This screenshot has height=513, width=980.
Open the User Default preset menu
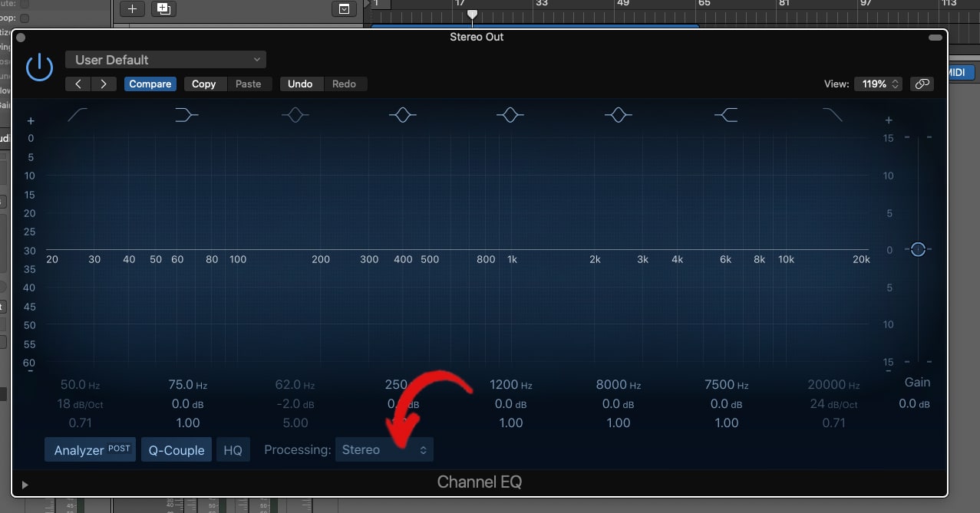click(165, 59)
